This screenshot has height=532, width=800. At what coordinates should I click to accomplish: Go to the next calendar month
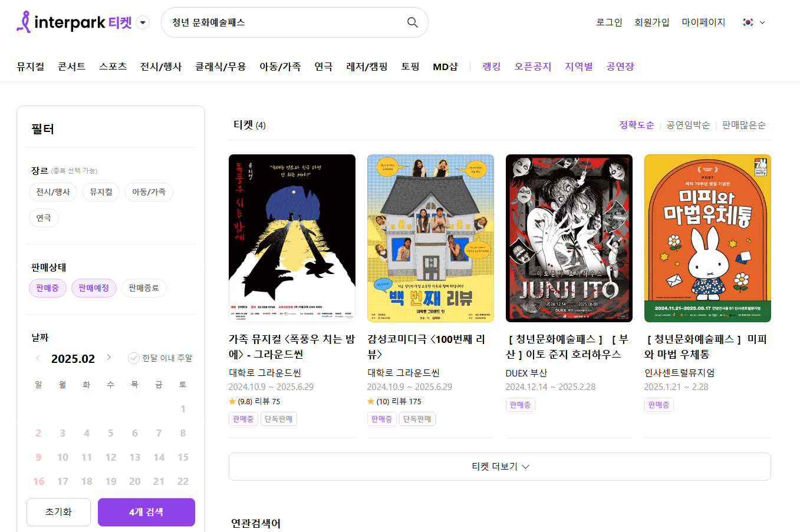coord(109,358)
